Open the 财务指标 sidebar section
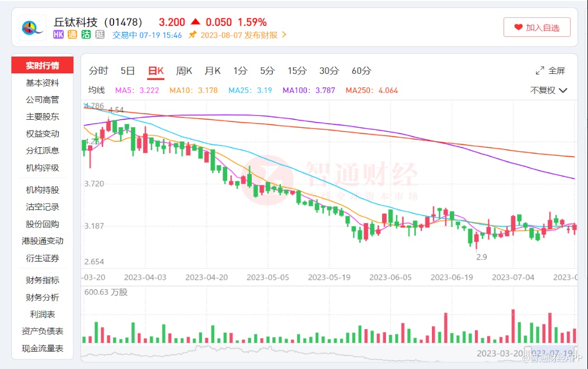This screenshot has height=369, width=588. pyautogui.click(x=42, y=280)
